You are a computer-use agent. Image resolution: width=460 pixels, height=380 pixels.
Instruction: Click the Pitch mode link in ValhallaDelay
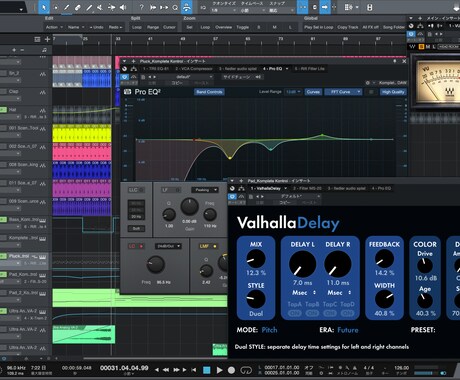click(x=269, y=330)
